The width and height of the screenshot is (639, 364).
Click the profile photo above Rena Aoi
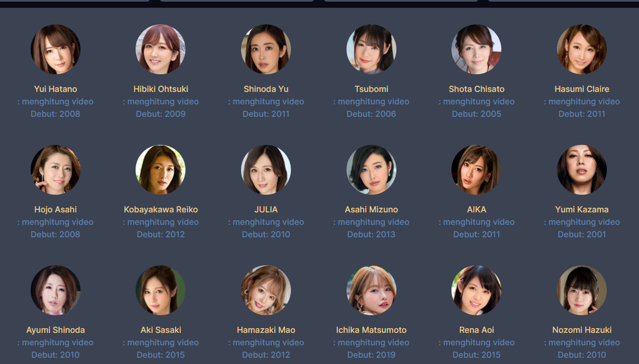pyautogui.click(x=476, y=290)
